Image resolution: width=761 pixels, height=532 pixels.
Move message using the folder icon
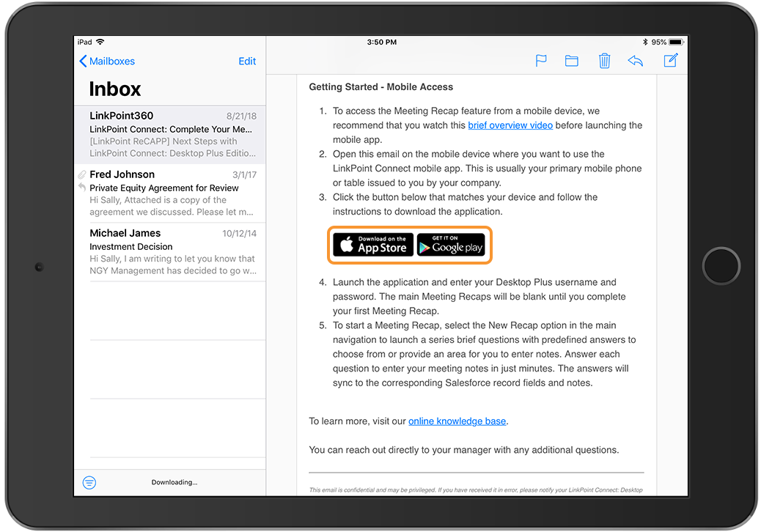pos(572,61)
